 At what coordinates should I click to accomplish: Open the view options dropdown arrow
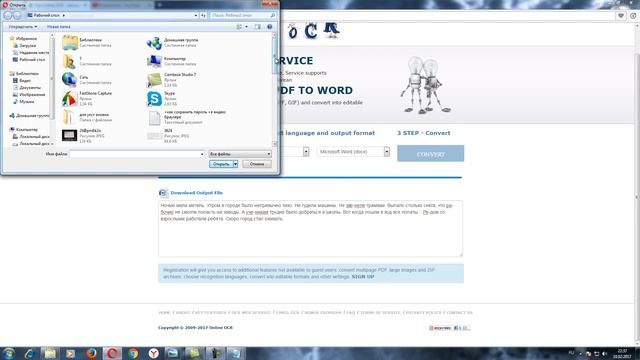pyautogui.click(x=246, y=27)
